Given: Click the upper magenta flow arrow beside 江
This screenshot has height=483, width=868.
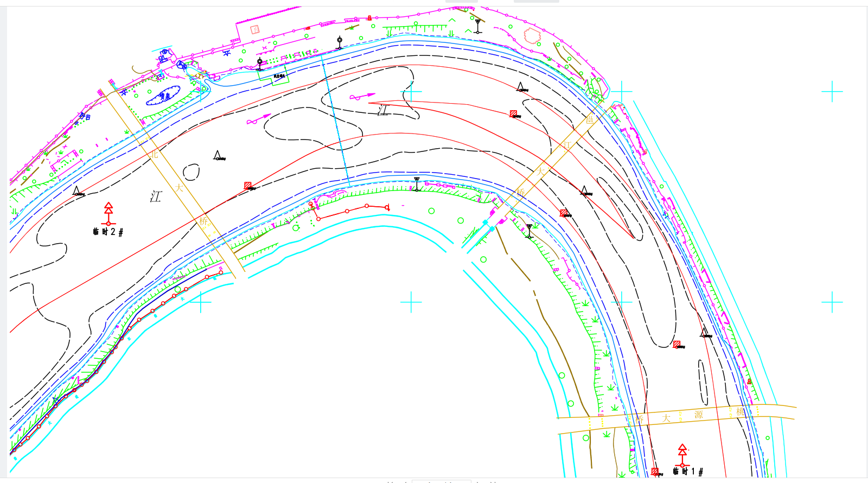Looking at the screenshot, I should point(362,97).
